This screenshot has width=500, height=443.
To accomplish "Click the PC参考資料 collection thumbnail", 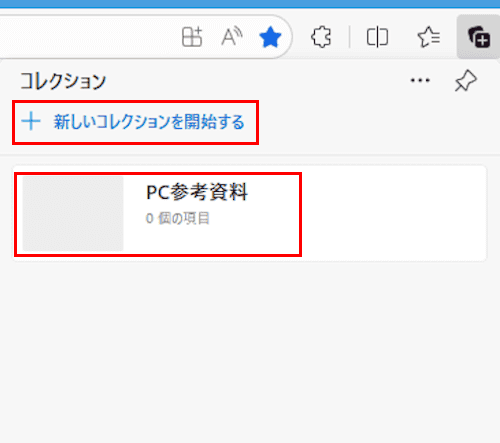I will click(x=73, y=213).
